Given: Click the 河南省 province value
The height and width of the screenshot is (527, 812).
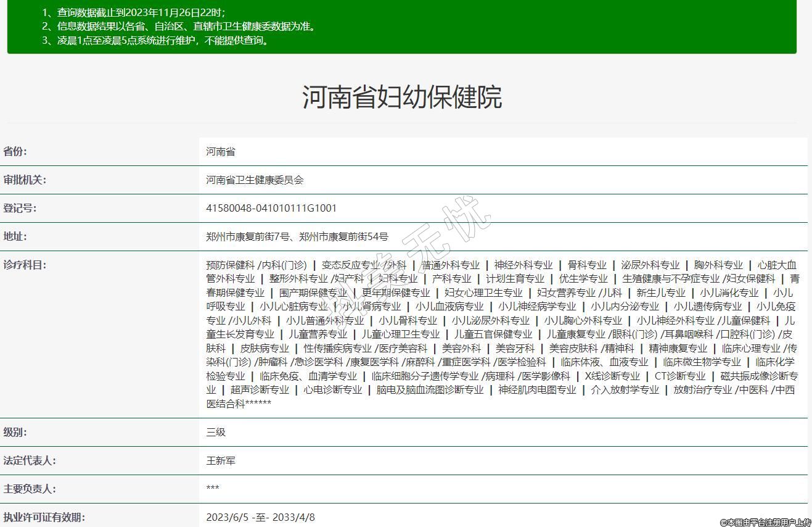Looking at the screenshot, I should (x=221, y=152).
